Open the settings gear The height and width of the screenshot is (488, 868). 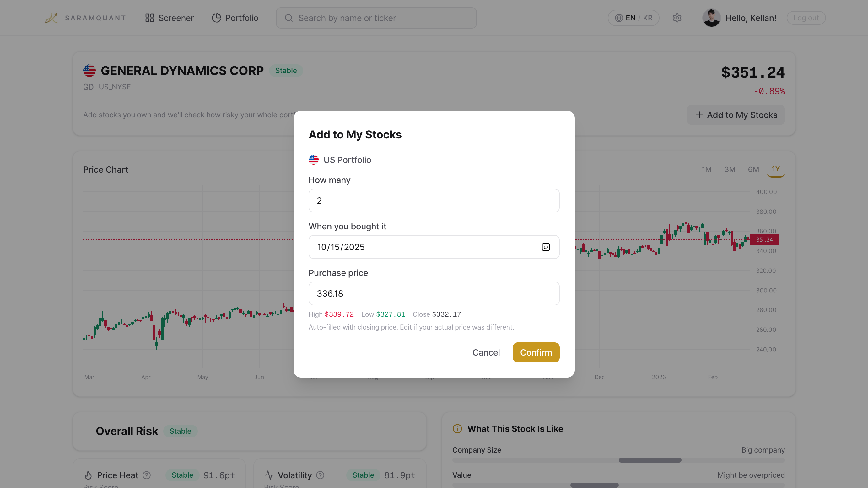(x=677, y=18)
